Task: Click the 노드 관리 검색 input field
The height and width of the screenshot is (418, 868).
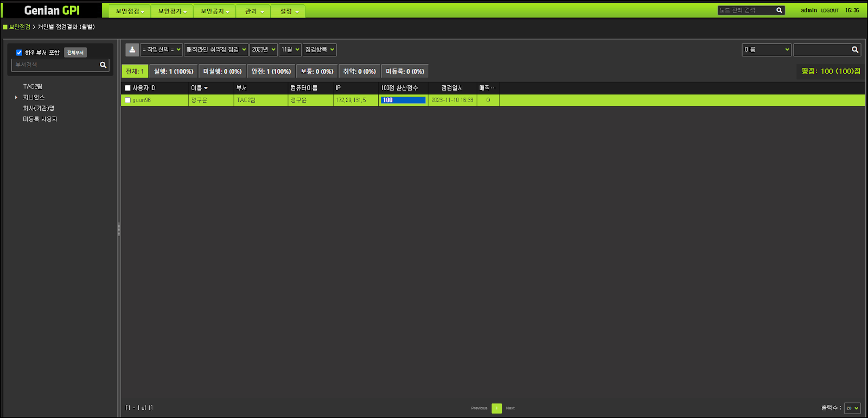Action: click(746, 10)
